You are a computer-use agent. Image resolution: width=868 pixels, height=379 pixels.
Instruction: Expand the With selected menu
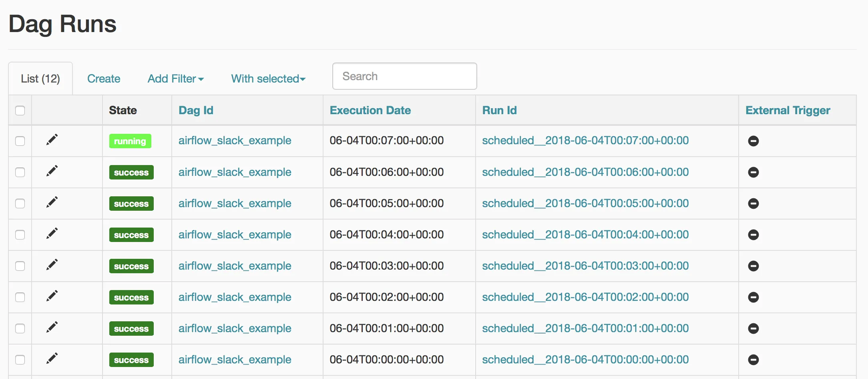click(x=268, y=79)
